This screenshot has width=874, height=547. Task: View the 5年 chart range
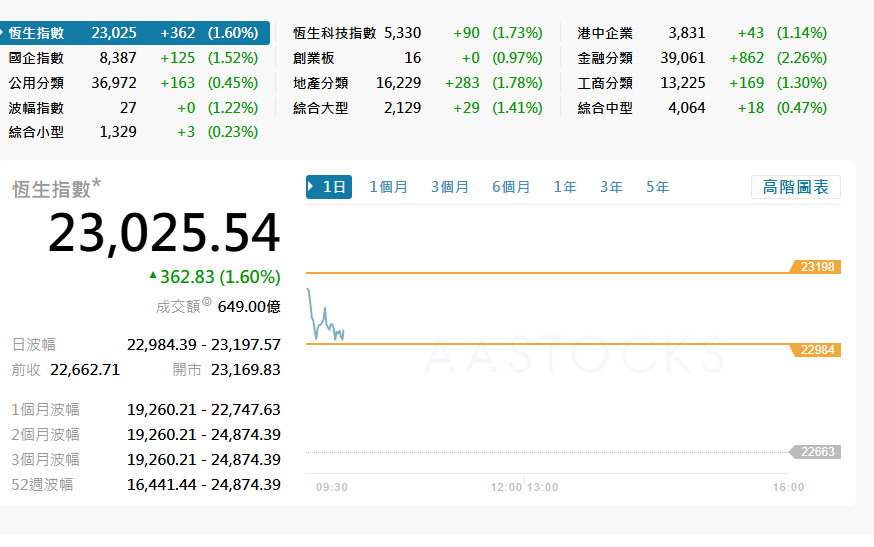(657, 187)
